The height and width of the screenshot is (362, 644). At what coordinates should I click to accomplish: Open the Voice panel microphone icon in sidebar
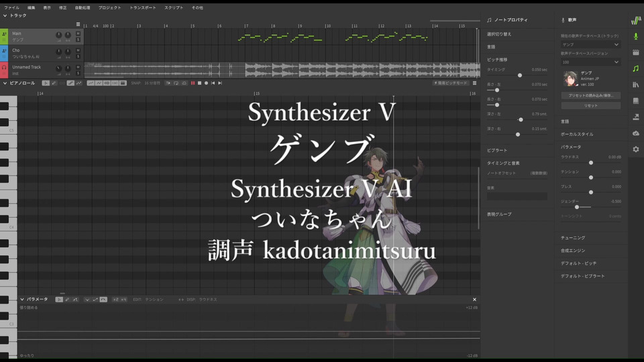635,36
